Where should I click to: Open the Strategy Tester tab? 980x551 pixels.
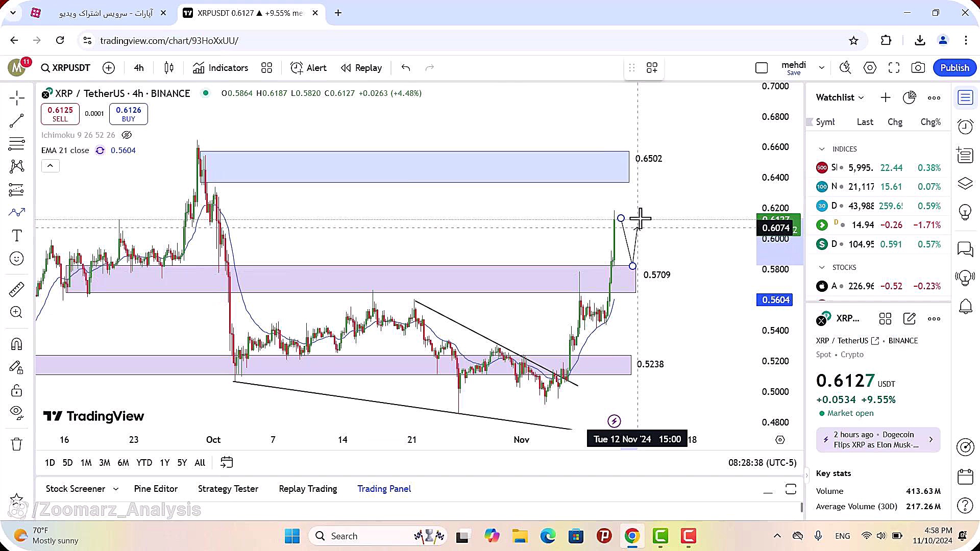(x=228, y=489)
